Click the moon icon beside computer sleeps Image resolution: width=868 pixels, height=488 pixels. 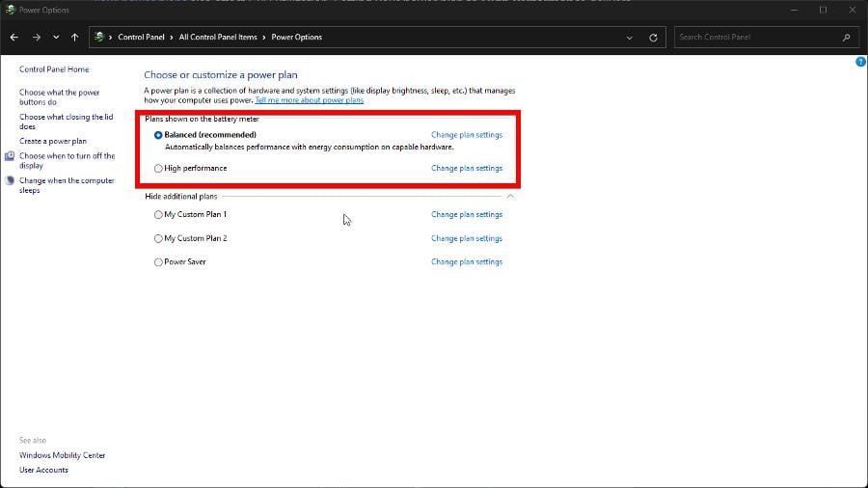[x=10, y=181]
